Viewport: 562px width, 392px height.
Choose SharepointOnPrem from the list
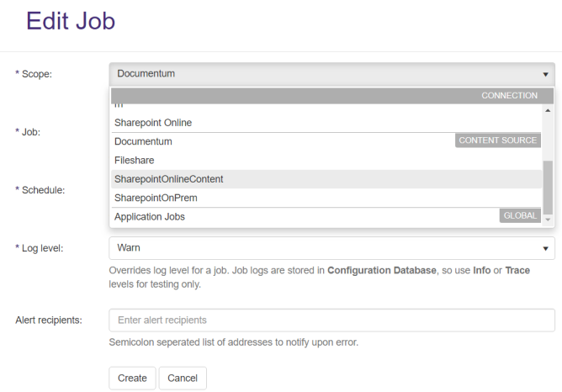(x=156, y=198)
